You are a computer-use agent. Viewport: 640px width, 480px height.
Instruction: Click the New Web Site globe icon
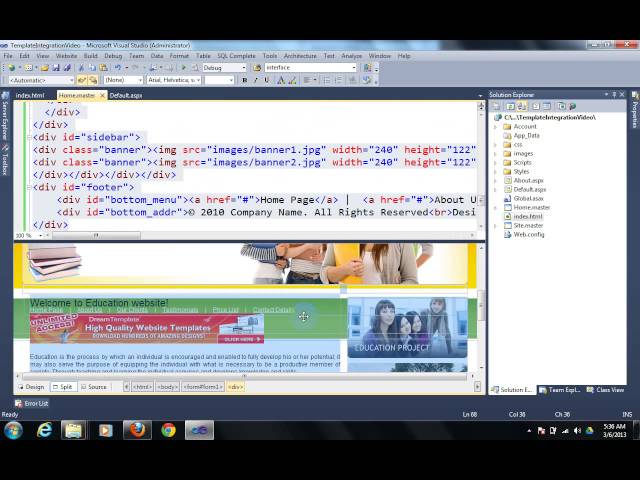click(11, 68)
